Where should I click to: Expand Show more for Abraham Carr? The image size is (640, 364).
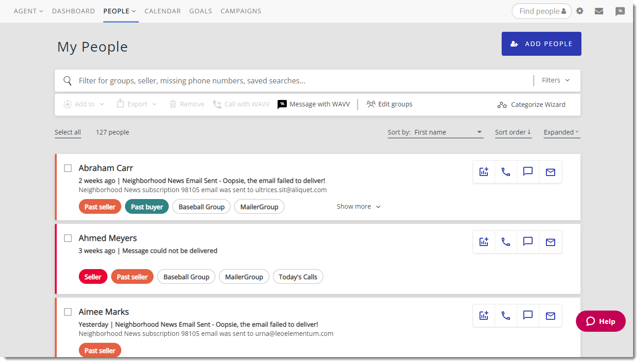[358, 206]
